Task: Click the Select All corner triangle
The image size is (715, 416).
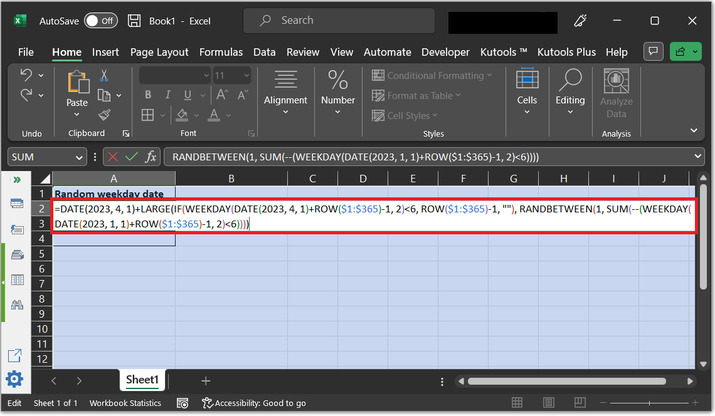Action: (44, 178)
